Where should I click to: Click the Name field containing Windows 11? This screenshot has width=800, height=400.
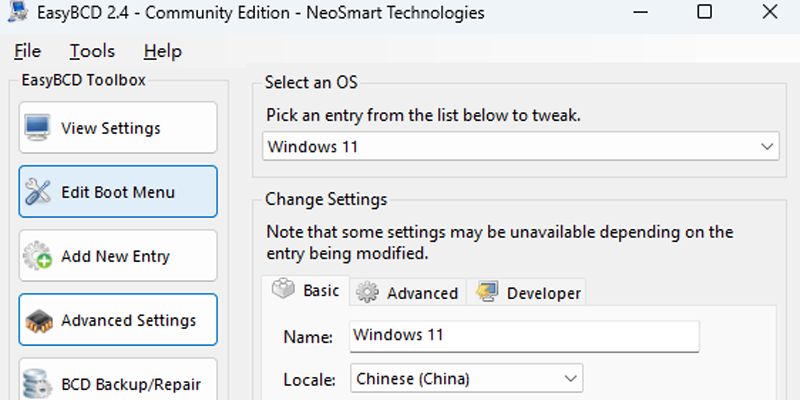point(524,336)
